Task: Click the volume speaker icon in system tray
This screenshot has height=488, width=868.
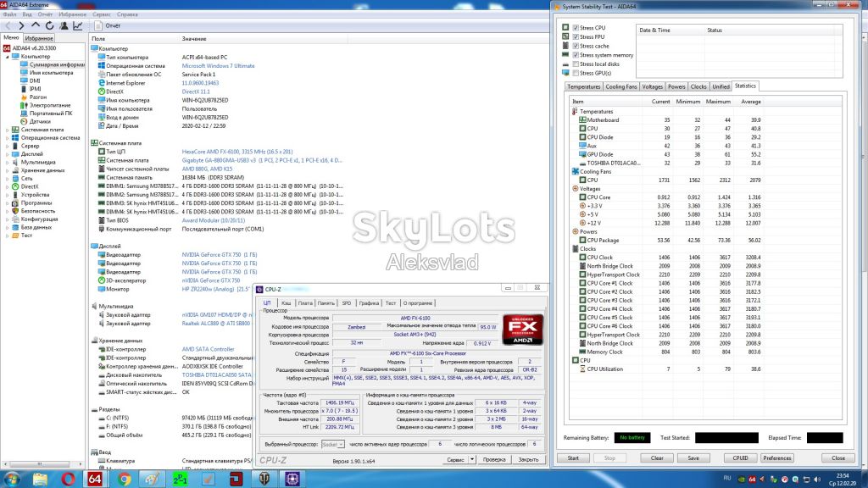Action: click(817, 480)
